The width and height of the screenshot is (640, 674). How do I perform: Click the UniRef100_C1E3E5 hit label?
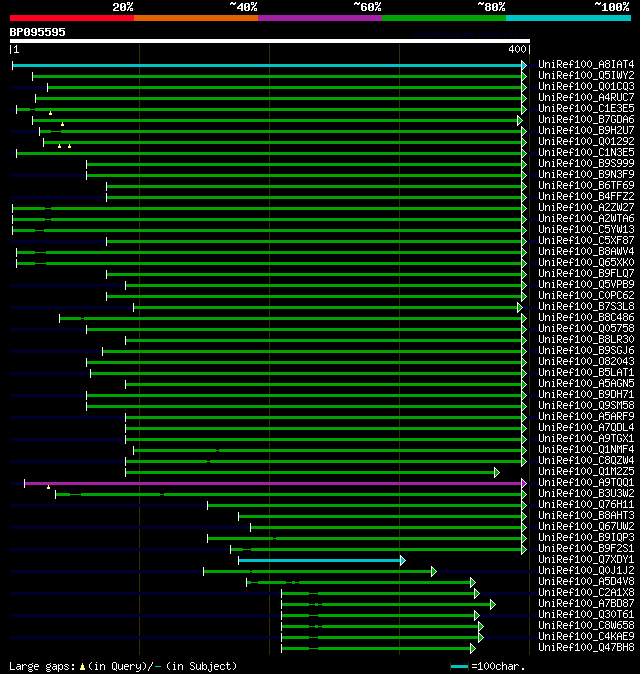pos(586,108)
